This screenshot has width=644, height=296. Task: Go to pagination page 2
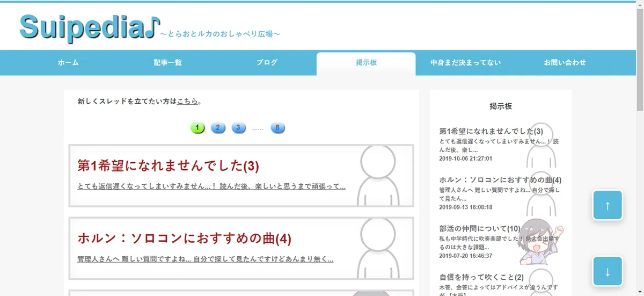218,128
